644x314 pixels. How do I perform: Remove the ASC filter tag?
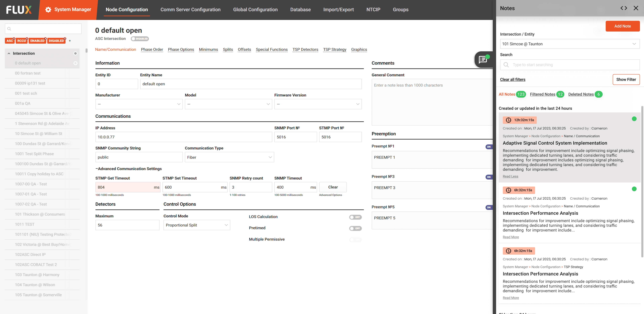pos(14,38)
